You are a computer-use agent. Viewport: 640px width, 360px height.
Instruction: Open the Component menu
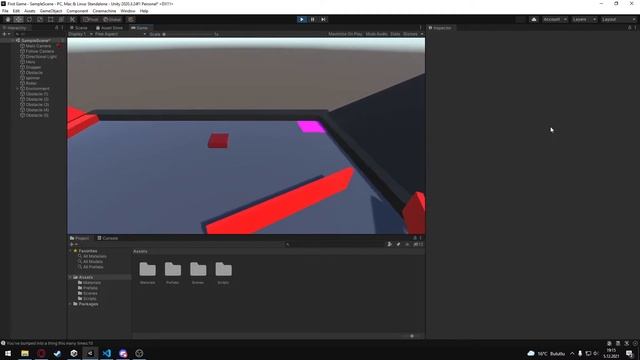pyautogui.click(x=77, y=11)
